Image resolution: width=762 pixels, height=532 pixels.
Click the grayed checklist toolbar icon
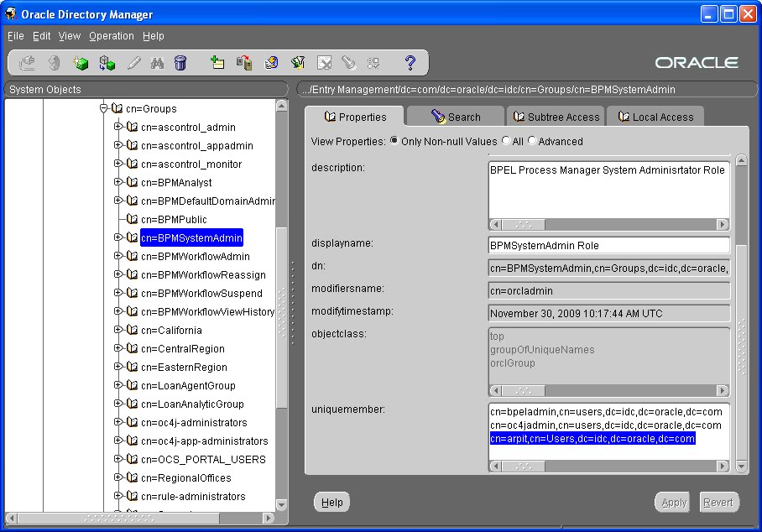click(373, 63)
